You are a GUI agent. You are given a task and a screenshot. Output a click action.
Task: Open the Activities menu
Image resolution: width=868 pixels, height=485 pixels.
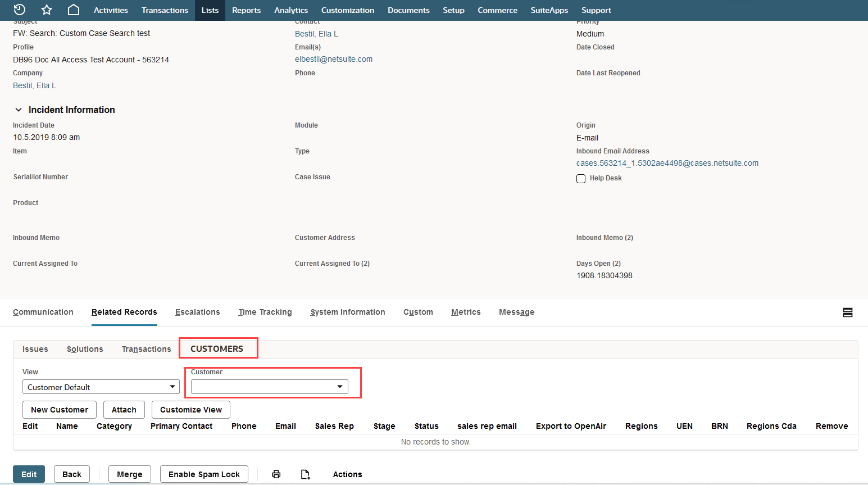click(111, 10)
